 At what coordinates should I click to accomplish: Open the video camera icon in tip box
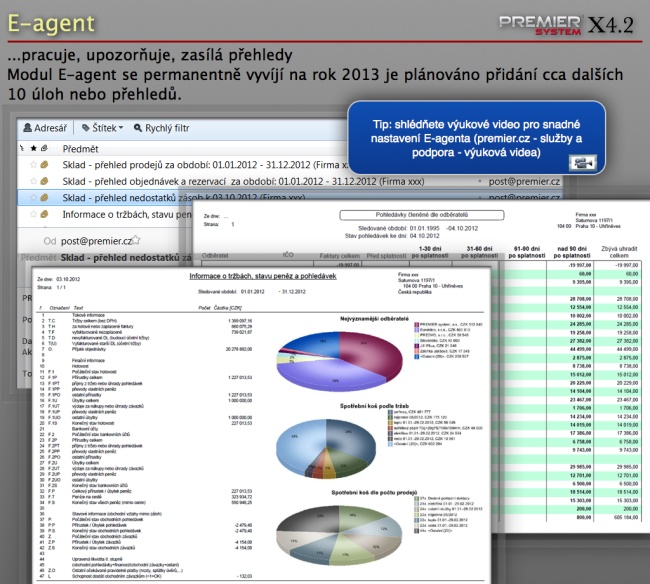(x=582, y=162)
